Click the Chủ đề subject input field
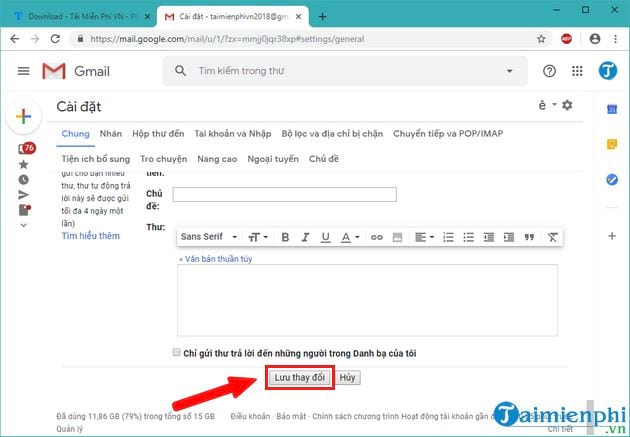The height and width of the screenshot is (437, 630). pyautogui.click(x=284, y=194)
